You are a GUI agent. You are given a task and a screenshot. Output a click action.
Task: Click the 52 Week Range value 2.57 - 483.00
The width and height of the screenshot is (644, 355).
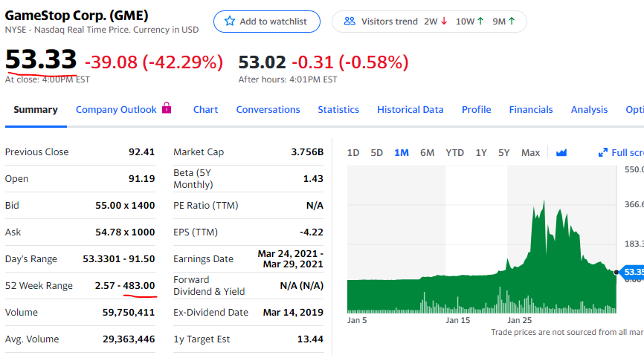pos(125,285)
